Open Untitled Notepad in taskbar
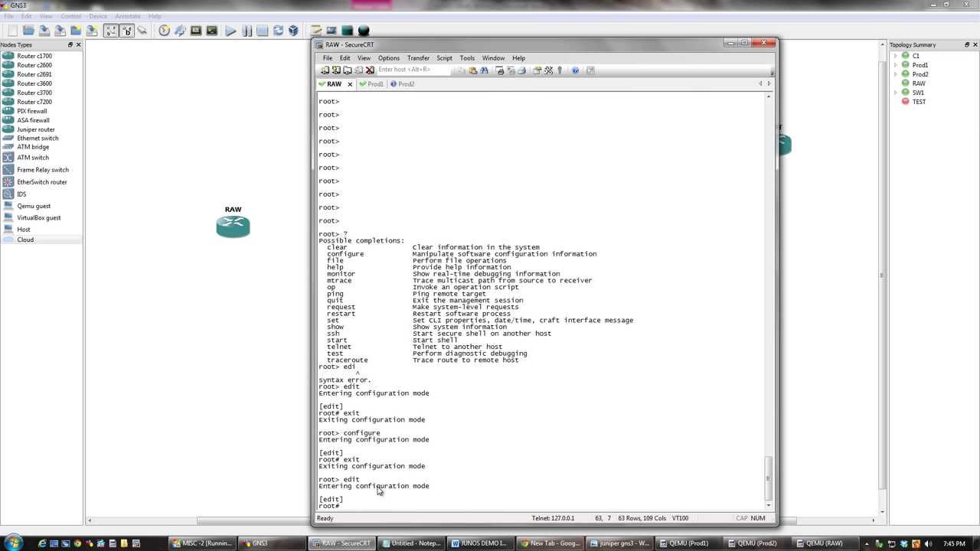The height and width of the screenshot is (551, 980). [x=412, y=543]
